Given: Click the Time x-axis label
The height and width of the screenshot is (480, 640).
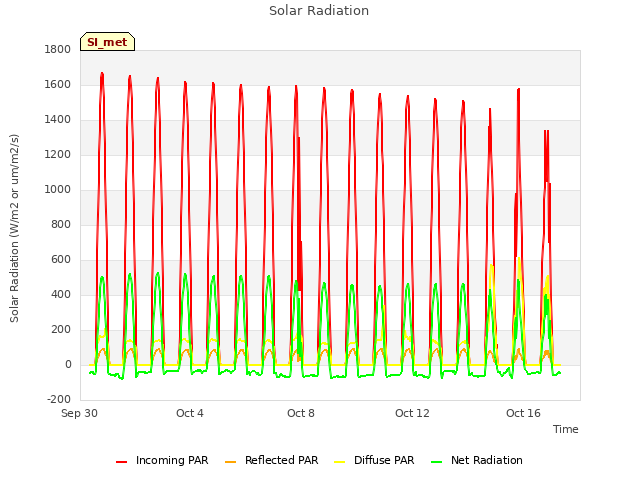Looking at the screenshot, I should 566,429.
